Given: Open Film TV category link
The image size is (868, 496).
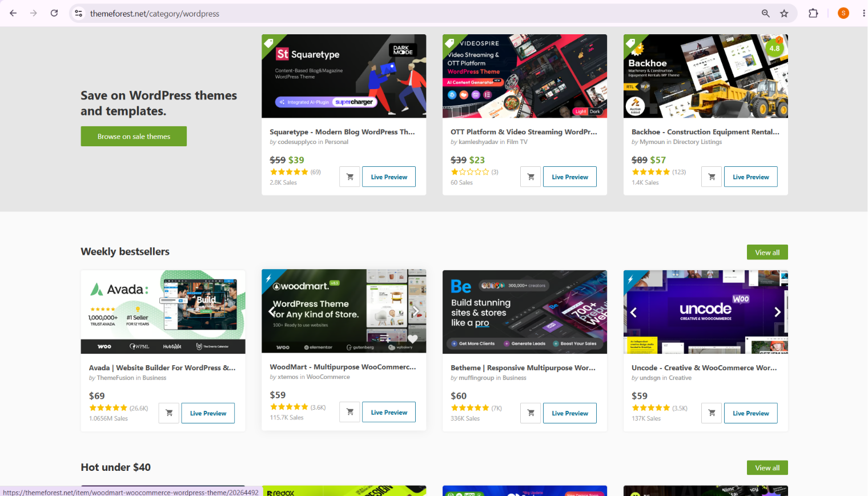Looking at the screenshot, I should (517, 142).
